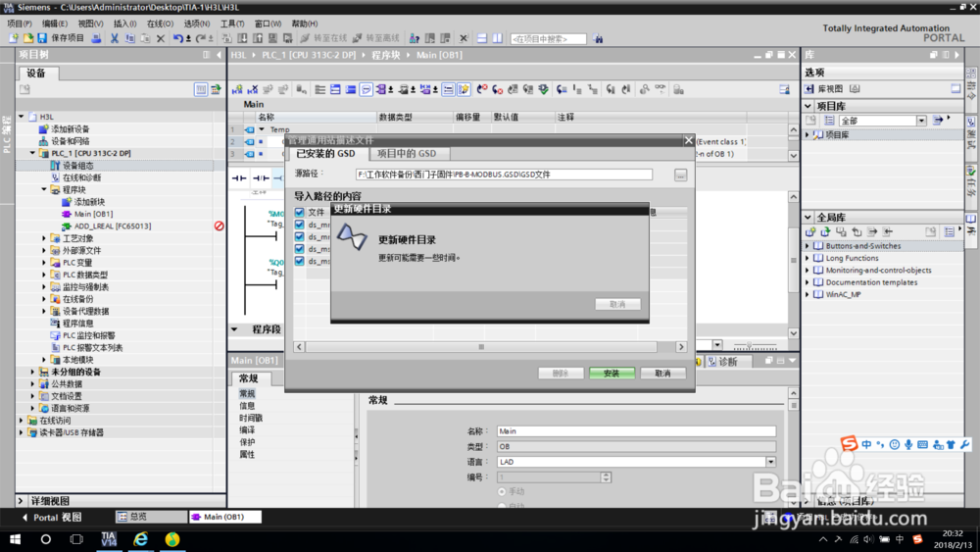Uncheck the last ds_ms GSD file checkbox
The width and height of the screenshot is (980, 552).
point(299,261)
